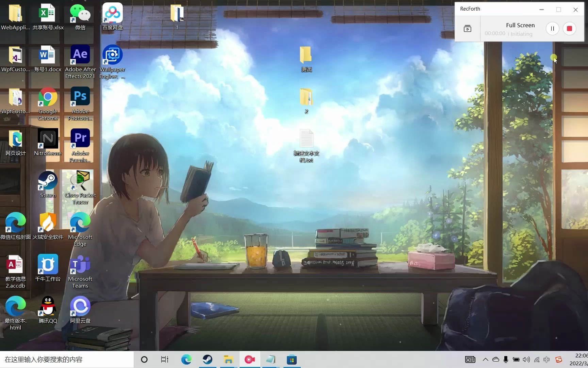Select the Adobe Premiere shortcut
The width and height of the screenshot is (588, 368).
click(80, 146)
